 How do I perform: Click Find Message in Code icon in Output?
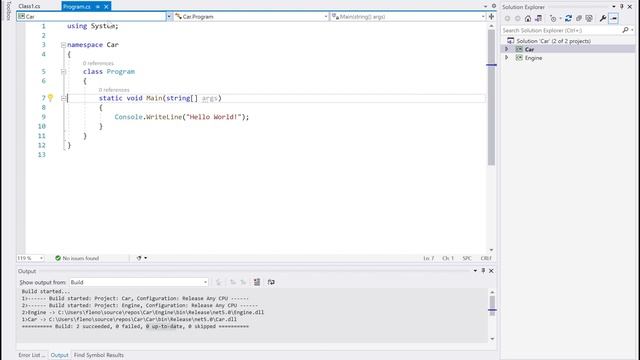coord(219,282)
